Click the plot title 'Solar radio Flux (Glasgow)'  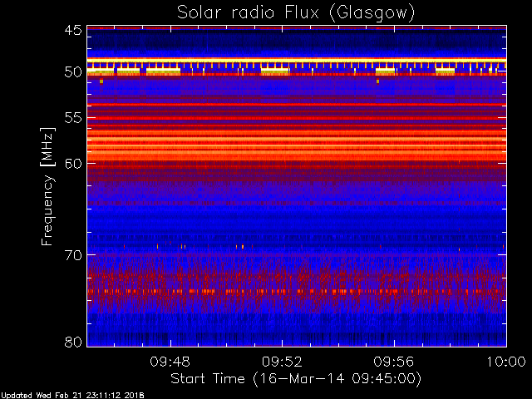coord(296,13)
